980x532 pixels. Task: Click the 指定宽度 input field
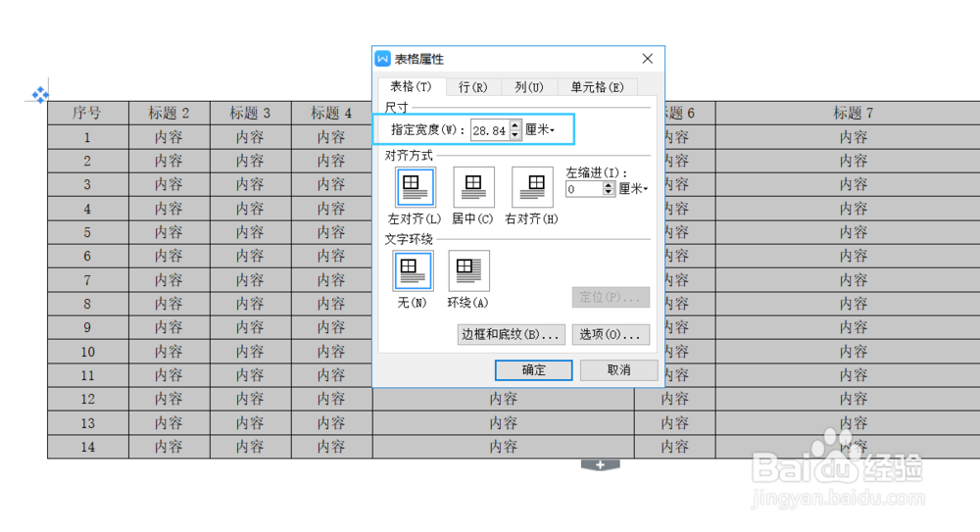tap(491, 130)
